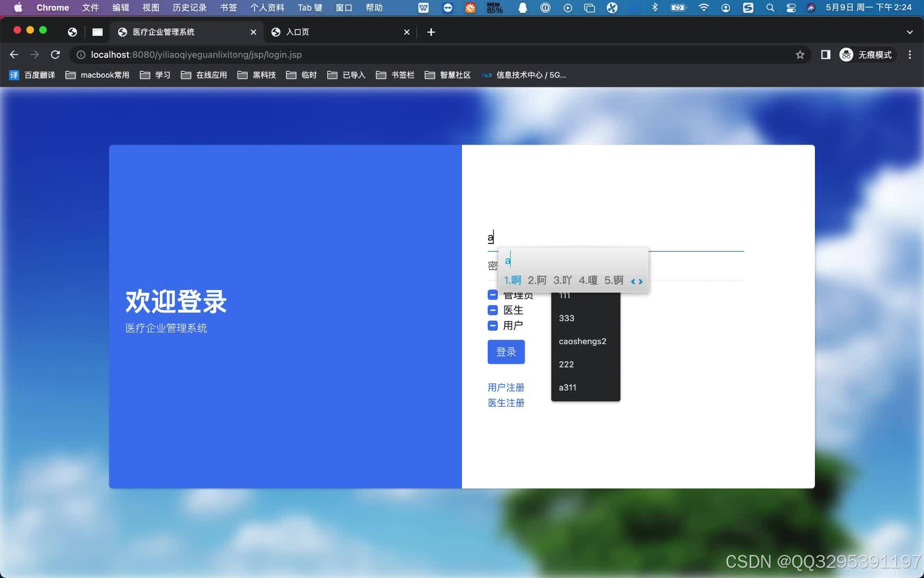
Task: View site information icon in address bar
Action: tap(81, 55)
